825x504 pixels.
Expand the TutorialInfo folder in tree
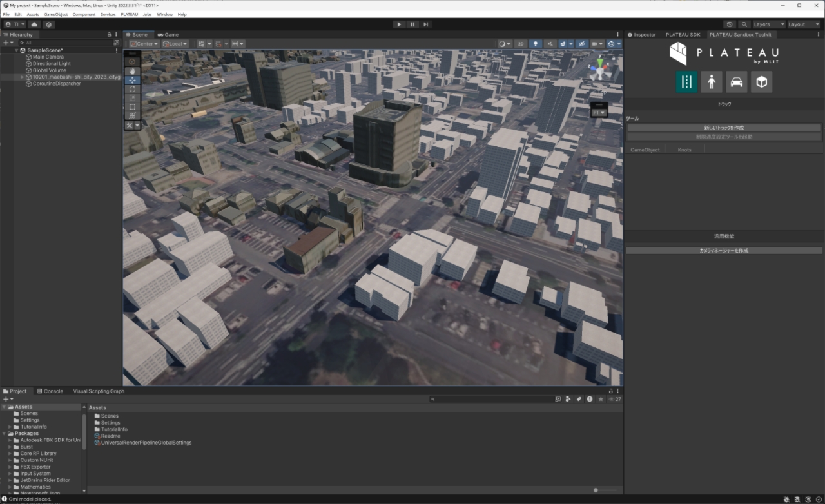pyautogui.click(x=10, y=427)
